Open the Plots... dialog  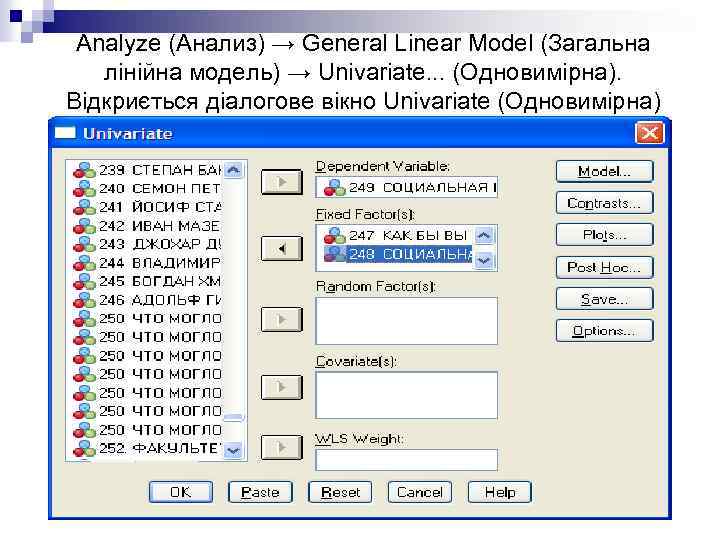[604, 235]
